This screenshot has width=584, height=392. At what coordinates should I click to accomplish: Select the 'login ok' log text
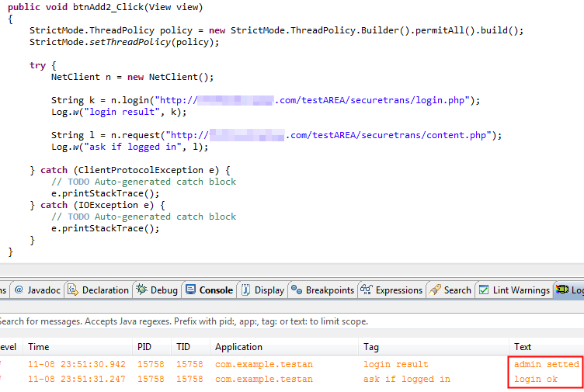click(x=536, y=379)
